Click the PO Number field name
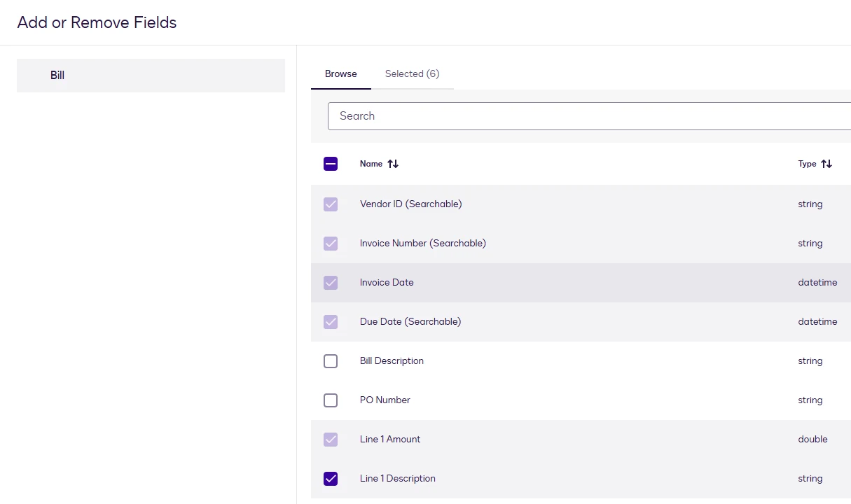 385,400
